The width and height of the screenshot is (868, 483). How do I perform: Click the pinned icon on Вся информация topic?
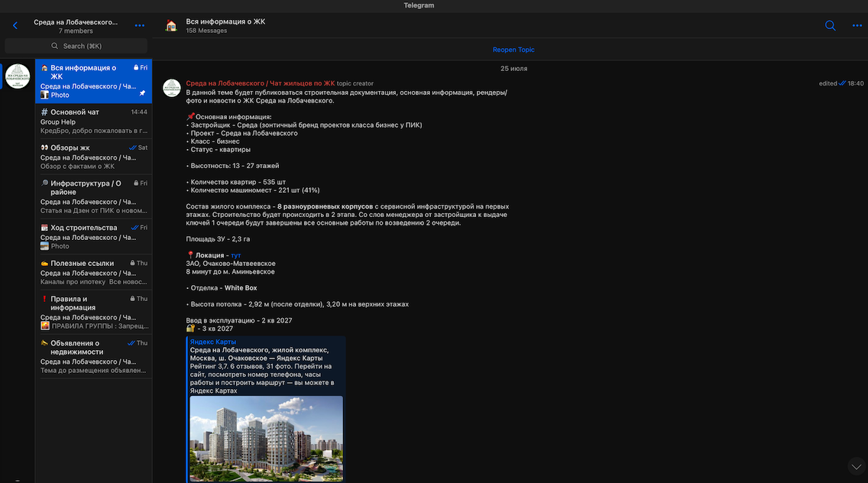(x=142, y=93)
